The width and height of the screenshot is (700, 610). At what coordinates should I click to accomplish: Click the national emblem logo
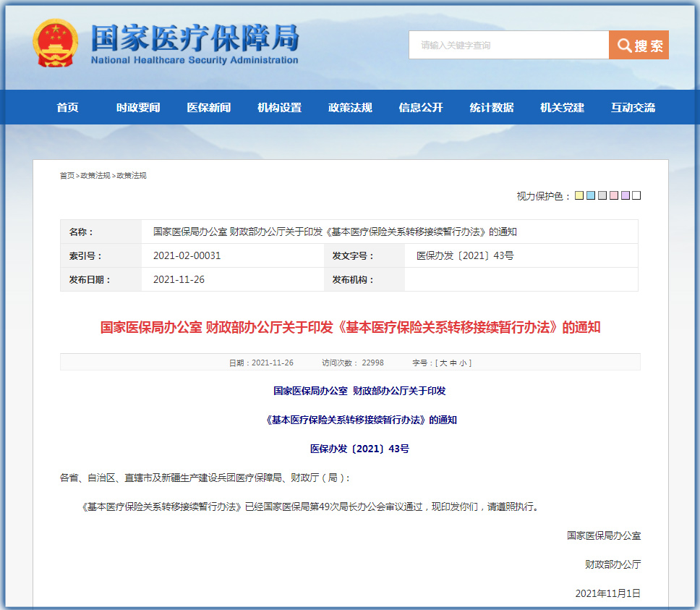tap(55, 43)
